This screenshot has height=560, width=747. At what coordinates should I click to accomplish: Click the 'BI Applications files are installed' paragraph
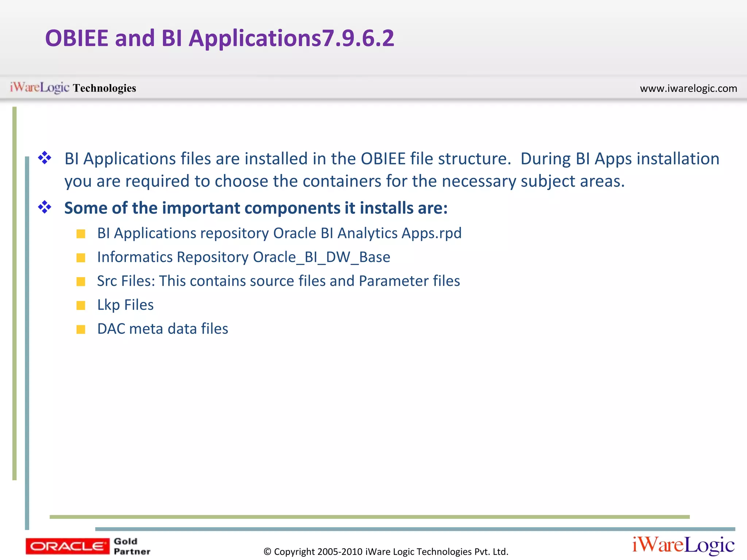pos(391,170)
